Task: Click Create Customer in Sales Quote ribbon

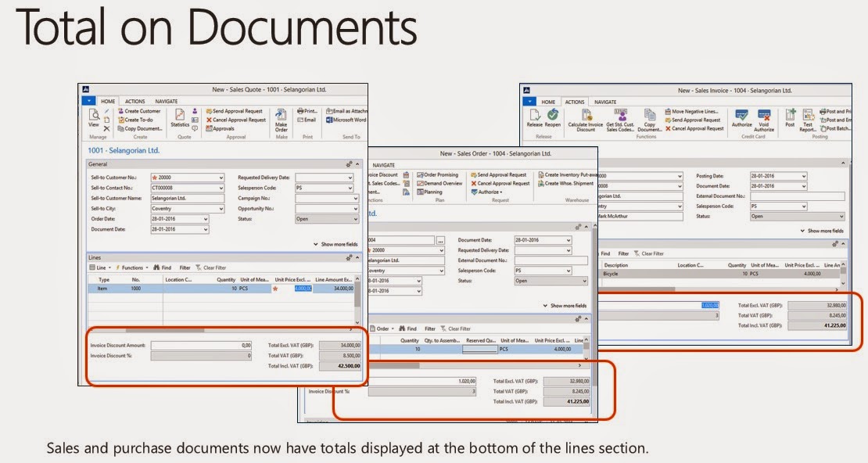Action: point(139,111)
